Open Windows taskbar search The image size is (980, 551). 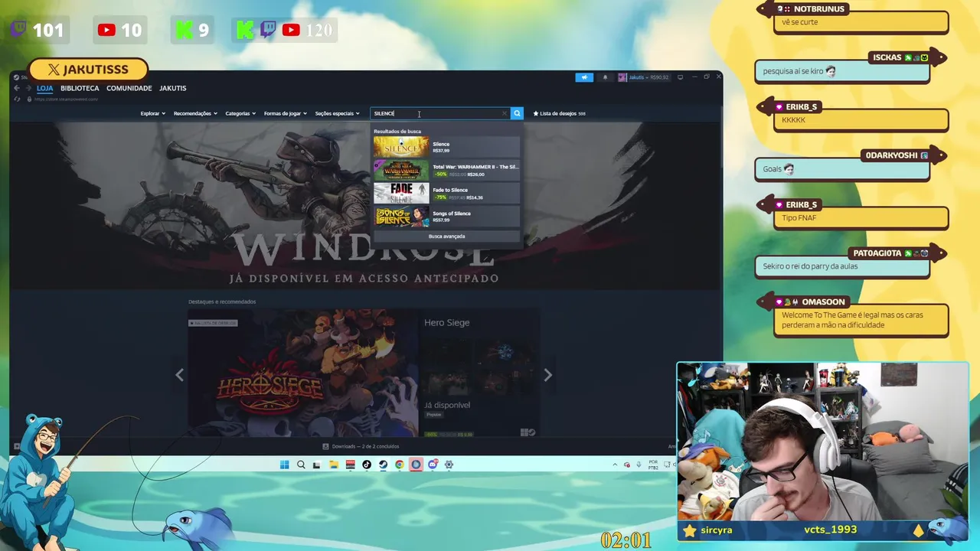click(x=301, y=465)
